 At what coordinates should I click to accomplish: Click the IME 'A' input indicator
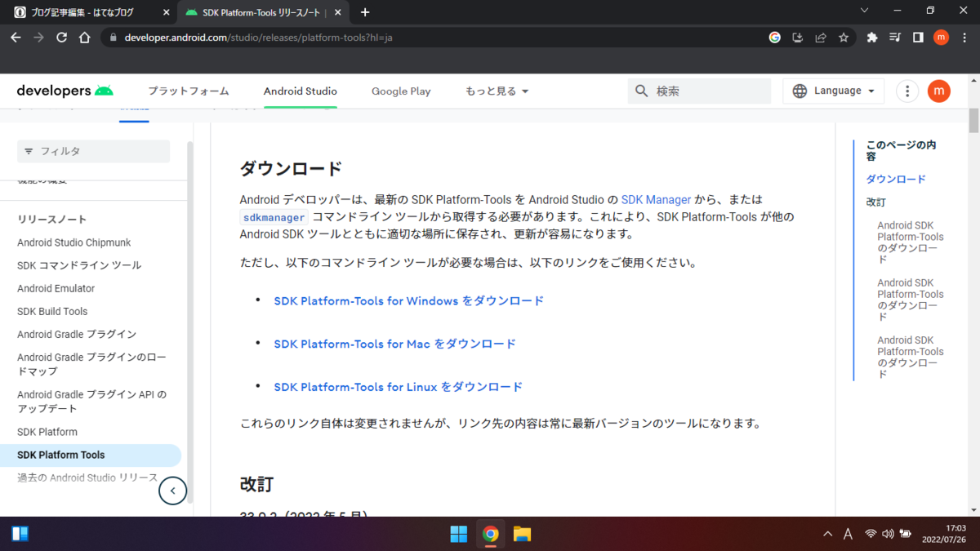[848, 534]
